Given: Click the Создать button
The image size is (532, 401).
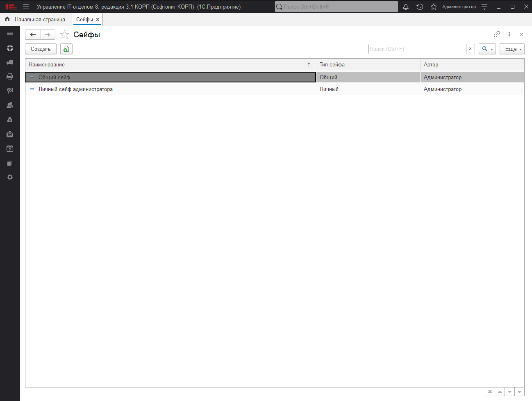Looking at the screenshot, I should (x=41, y=49).
